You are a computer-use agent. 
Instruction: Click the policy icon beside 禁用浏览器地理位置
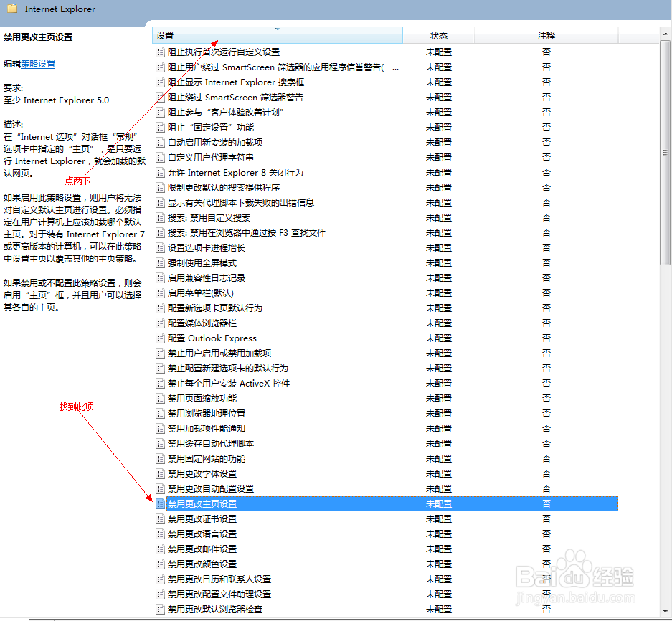tap(160, 414)
